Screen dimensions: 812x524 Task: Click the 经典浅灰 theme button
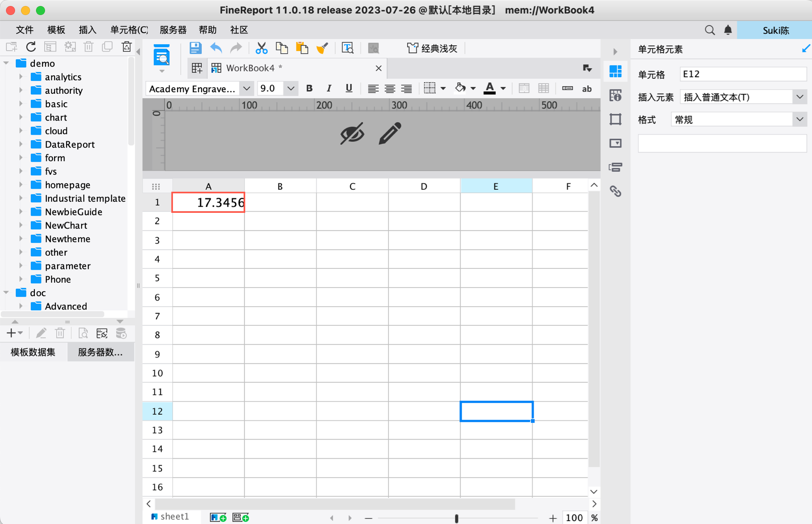[x=432, y=48]
